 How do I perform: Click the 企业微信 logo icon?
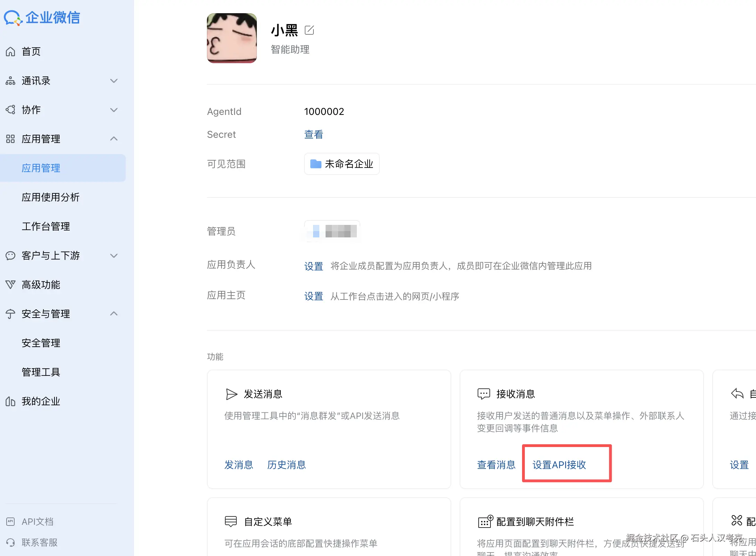point(13,17)
